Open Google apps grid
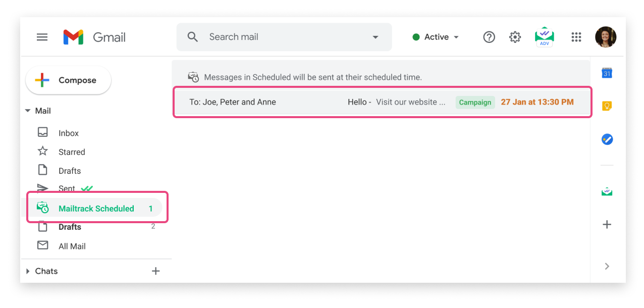 [x=576, y=37]
